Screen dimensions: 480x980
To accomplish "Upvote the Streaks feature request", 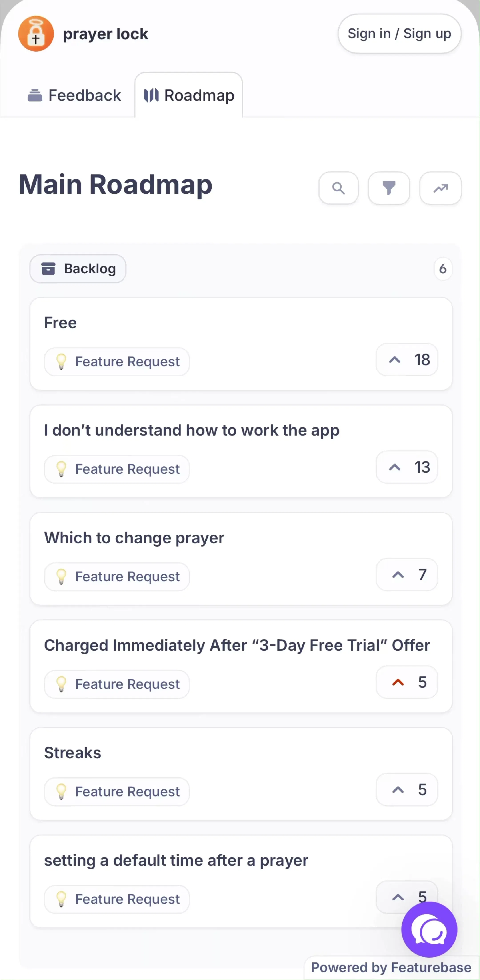I will (x=406, y=790).
